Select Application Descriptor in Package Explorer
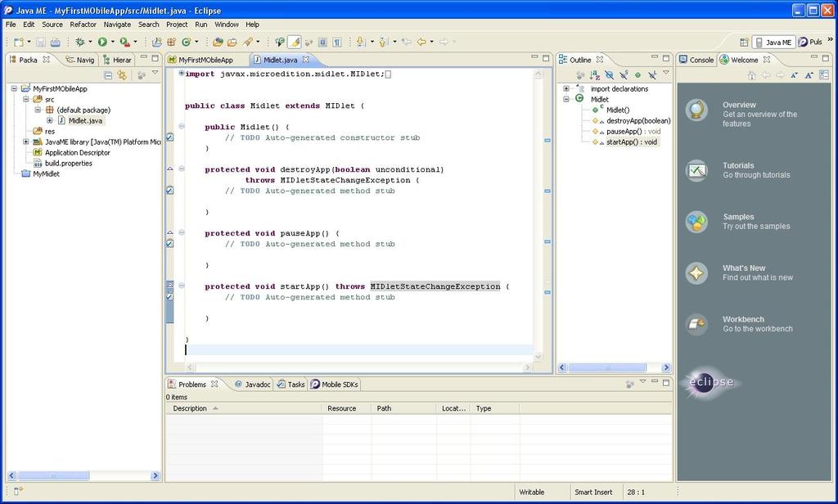838x504 pixels. pyautogui.click(x=78, y=153)
